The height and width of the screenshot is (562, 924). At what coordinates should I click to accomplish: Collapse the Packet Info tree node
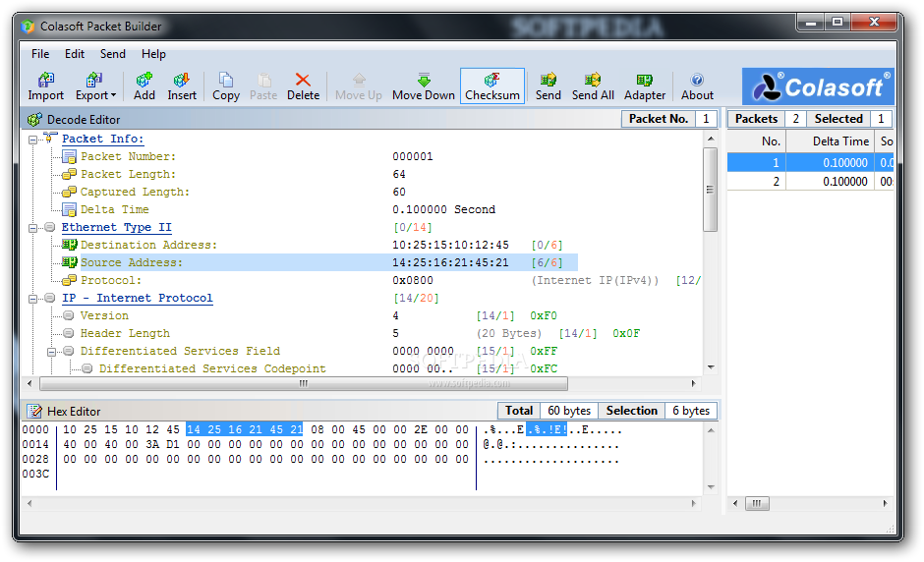pyautogui.click(x=33, y=140)
